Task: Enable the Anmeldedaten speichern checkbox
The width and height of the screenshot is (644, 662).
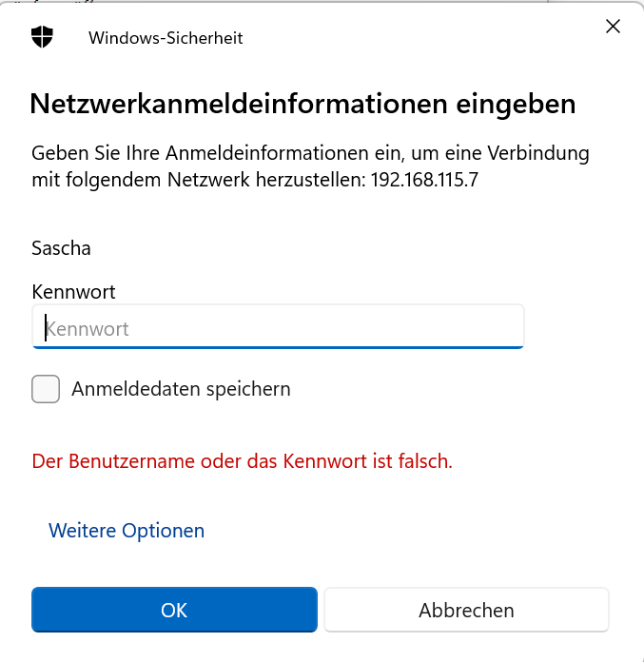Action: (46, 389)
